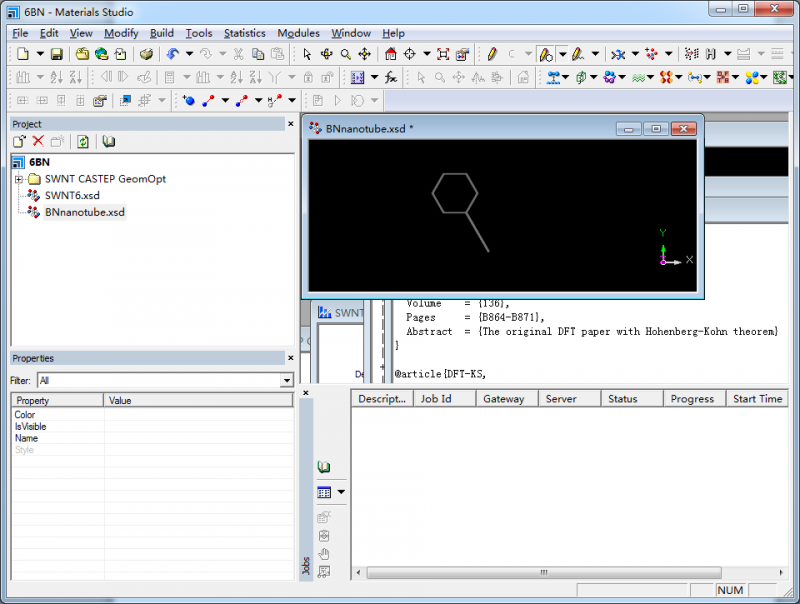Expand the SWNT CASTEP GeomOpt folder
Image resolution: width=800 pixels, height=604 pixels.
19,179
